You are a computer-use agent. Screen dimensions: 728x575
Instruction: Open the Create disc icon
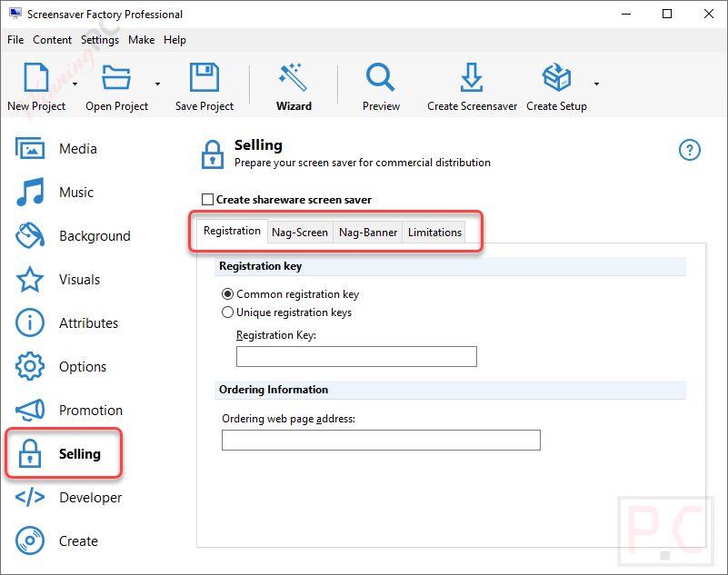pyautogui.click(x=30, y=540)
